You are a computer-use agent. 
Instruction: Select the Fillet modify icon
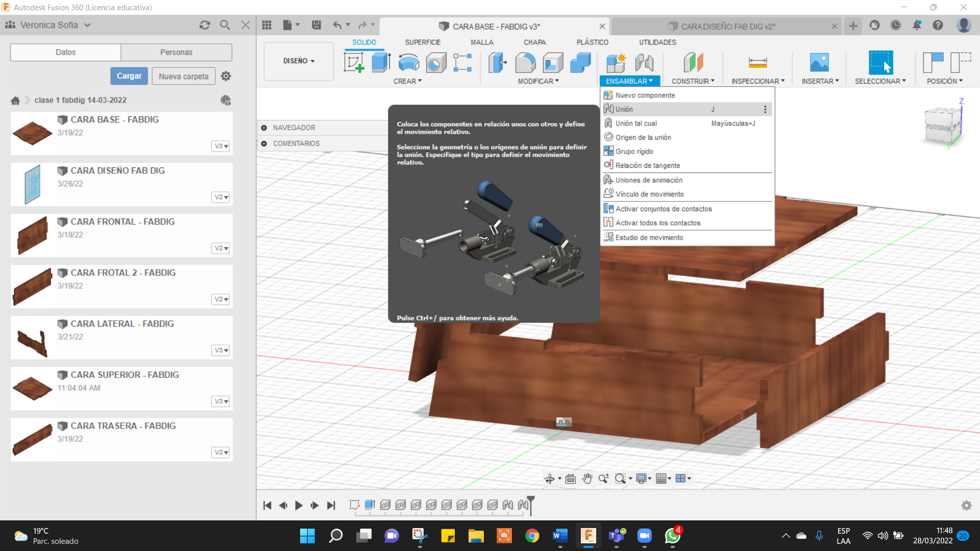[525, 63]
